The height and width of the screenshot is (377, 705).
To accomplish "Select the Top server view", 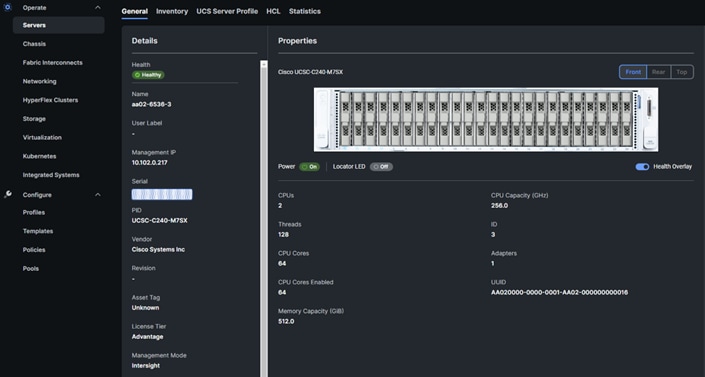I will [682, 72].
